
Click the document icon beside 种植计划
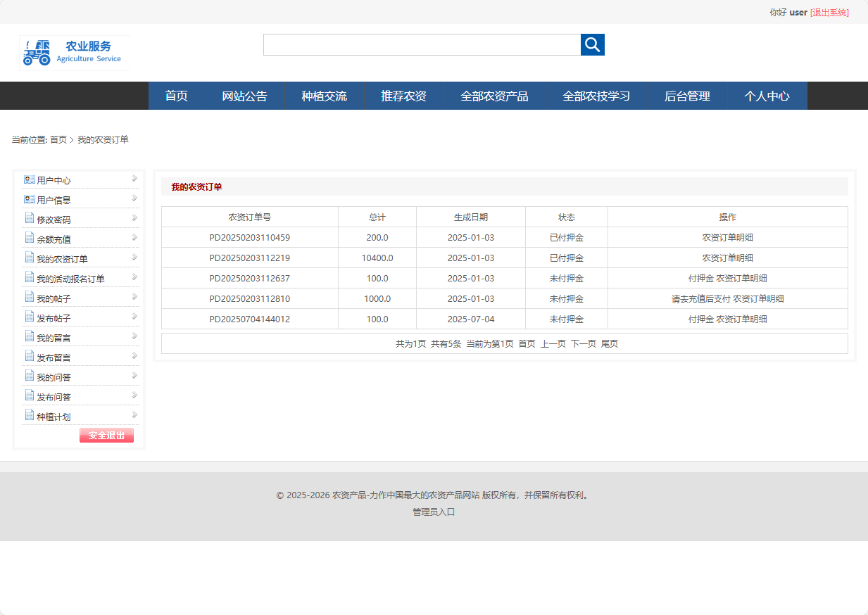pos(28,415)
